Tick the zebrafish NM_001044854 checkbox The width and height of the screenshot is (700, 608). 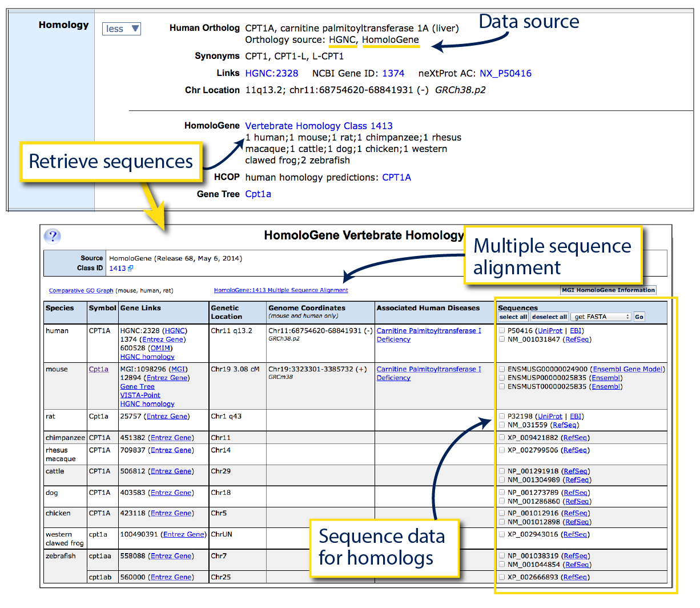click(x=502, y=564)
